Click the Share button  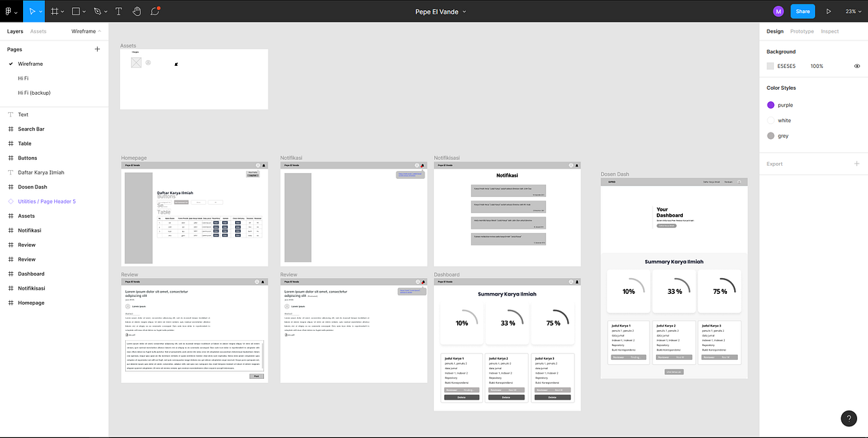(x=803, y=11)
